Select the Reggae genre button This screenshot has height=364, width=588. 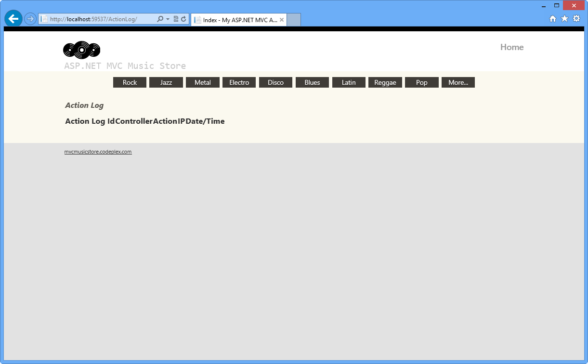coord(385,82)
